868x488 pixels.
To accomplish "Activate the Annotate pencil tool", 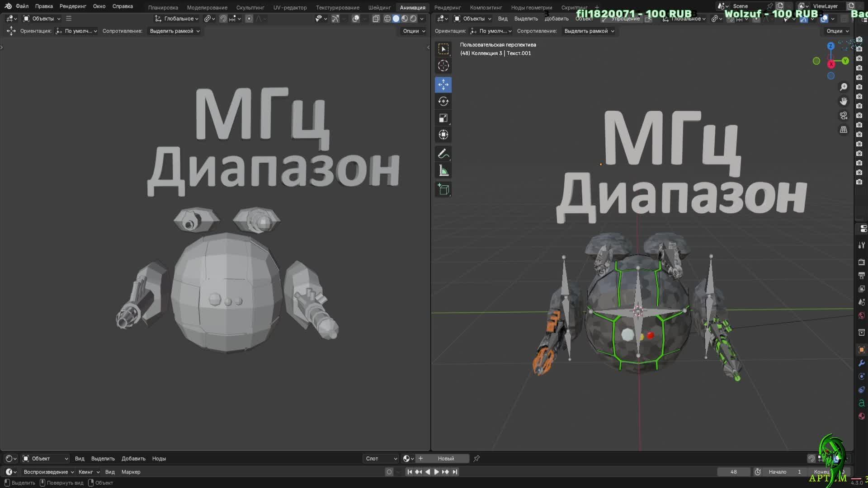I will [443, 154].
